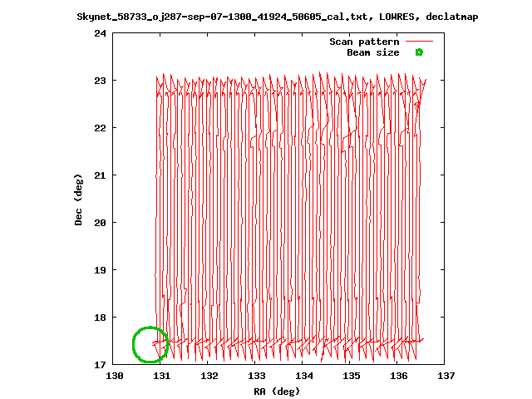Click the y-axis tick label 18
The image size is (532, 399).
(100, 318)
